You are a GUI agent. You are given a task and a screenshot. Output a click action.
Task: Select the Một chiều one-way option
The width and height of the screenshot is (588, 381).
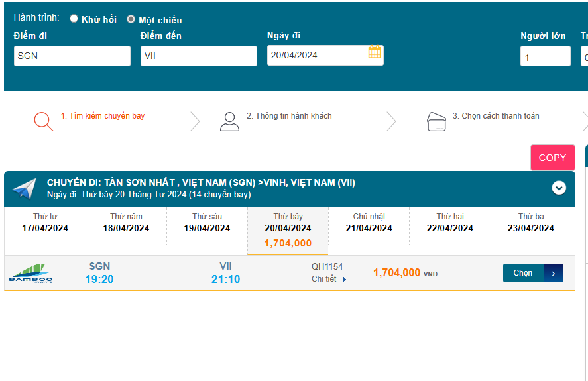(x=131, y=19)
